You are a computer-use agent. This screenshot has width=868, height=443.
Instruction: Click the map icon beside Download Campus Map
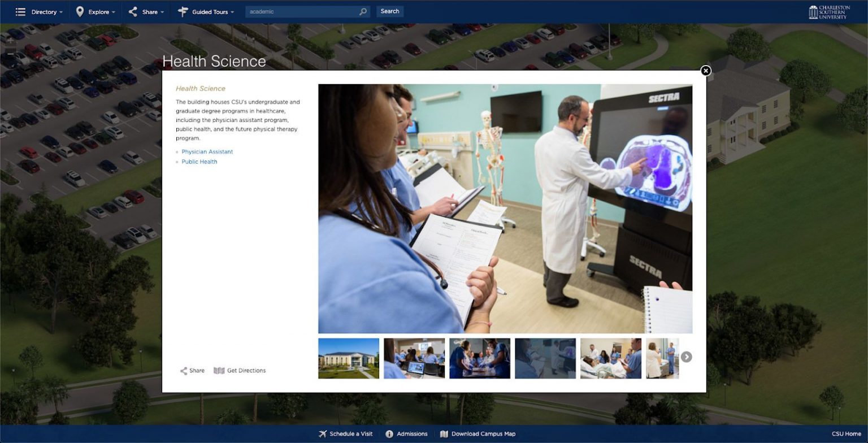444,434
